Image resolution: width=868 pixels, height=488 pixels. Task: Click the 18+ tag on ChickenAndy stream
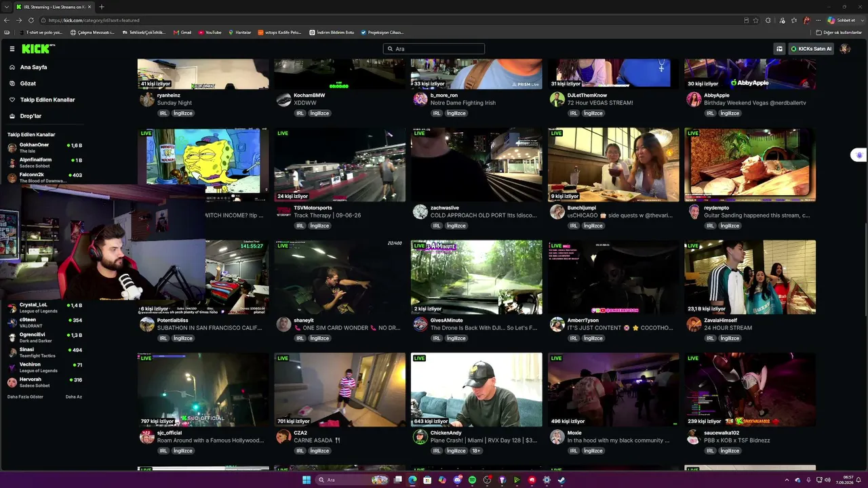coord(476,451)
